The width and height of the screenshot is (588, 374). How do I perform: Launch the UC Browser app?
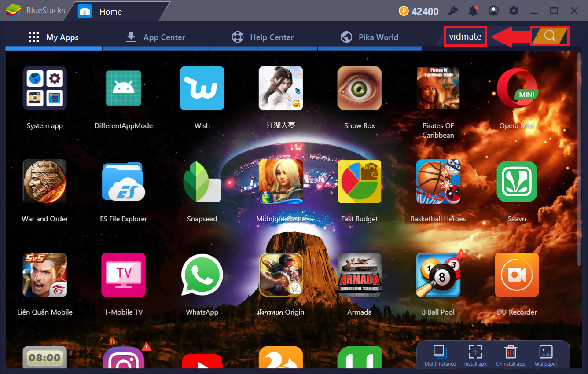tap(281, 357)
